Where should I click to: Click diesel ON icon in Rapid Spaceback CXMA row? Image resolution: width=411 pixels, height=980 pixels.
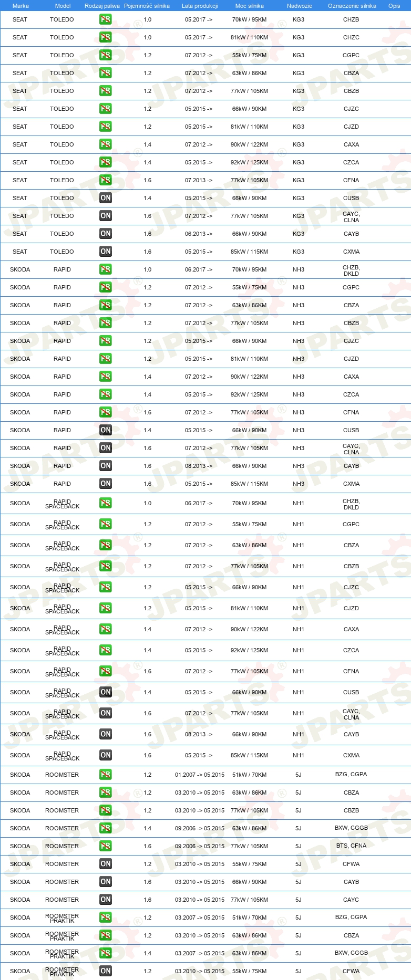tap(106, 755)
